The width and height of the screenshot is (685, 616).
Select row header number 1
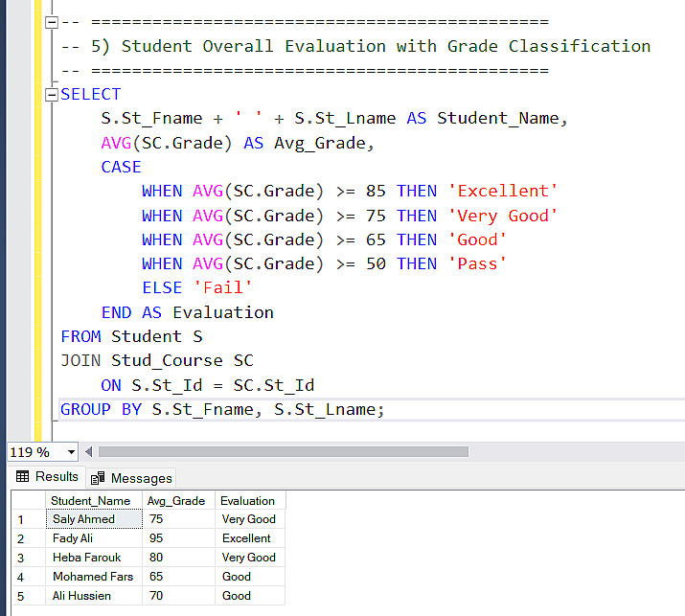tap(29, 519)
